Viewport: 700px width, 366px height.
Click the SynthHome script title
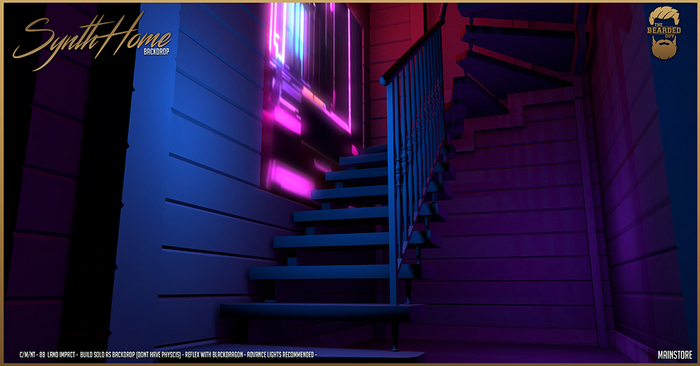click(x=92, y=40)
